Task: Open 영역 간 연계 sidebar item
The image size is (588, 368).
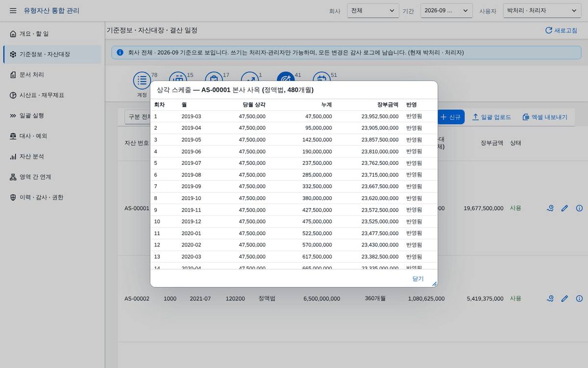Action: click(52, 177)
